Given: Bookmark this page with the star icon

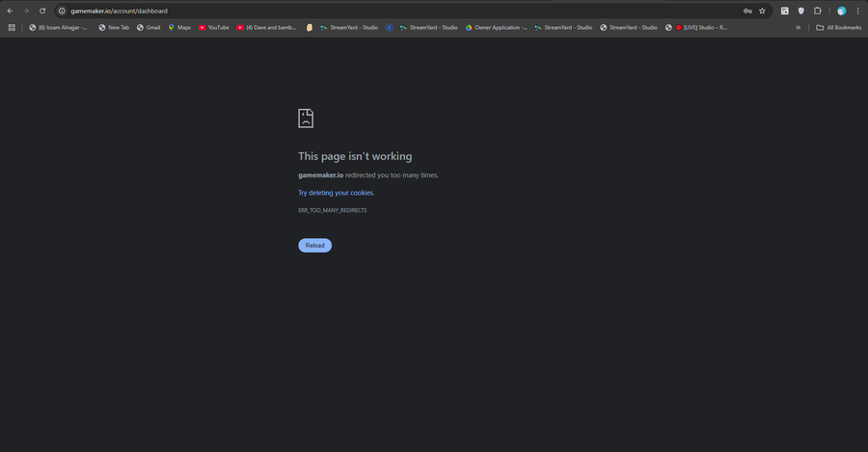Looking at the screenshot, I should 762,11.
